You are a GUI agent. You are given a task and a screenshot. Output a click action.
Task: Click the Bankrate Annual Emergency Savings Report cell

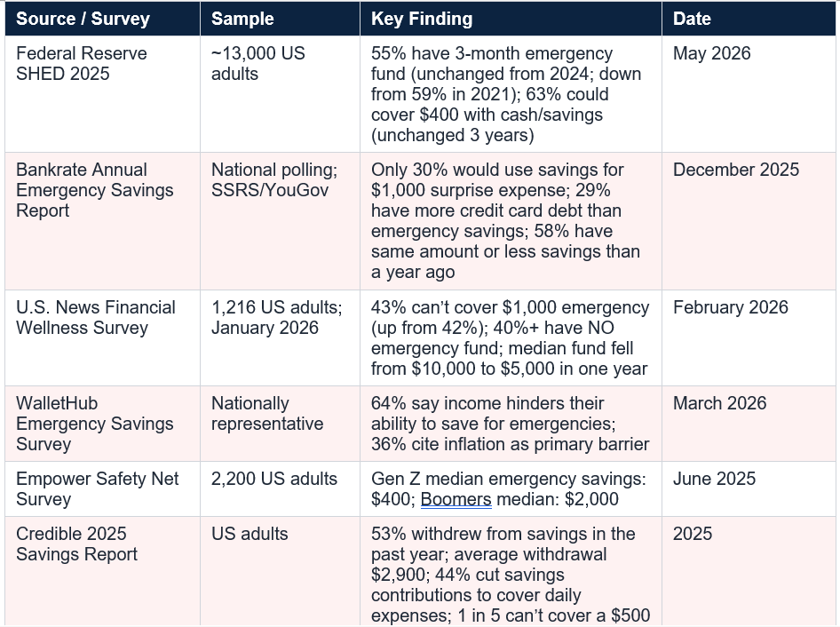[102, 221]
